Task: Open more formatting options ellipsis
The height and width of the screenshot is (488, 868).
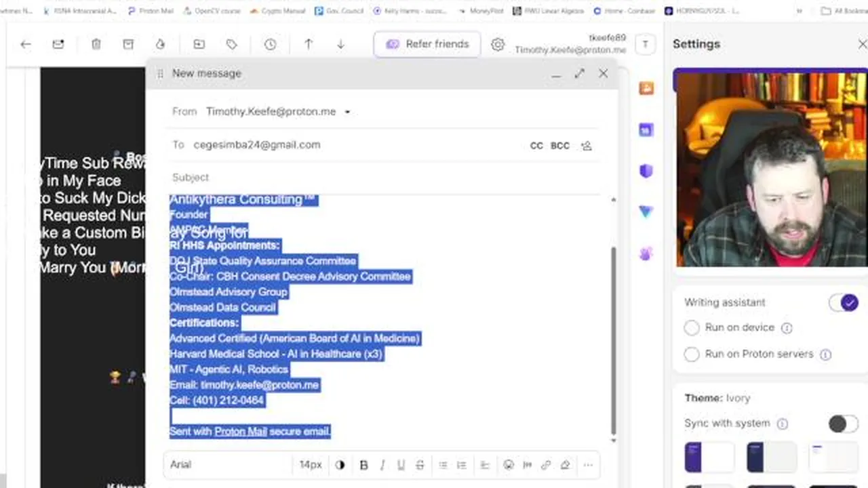Action: pos(587,465)
